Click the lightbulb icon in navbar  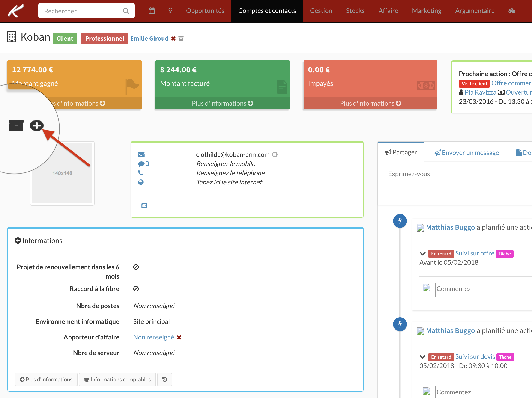click(x=170, y=11)
